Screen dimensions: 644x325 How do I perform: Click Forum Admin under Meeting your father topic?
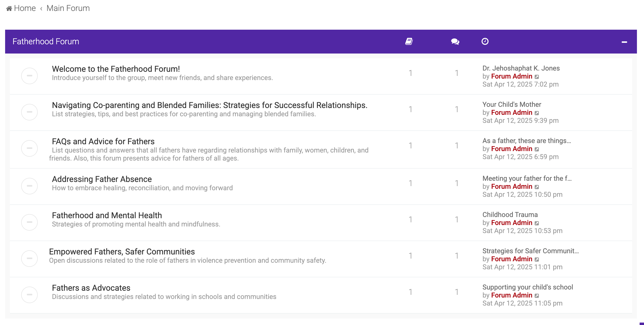pos(511,186)
